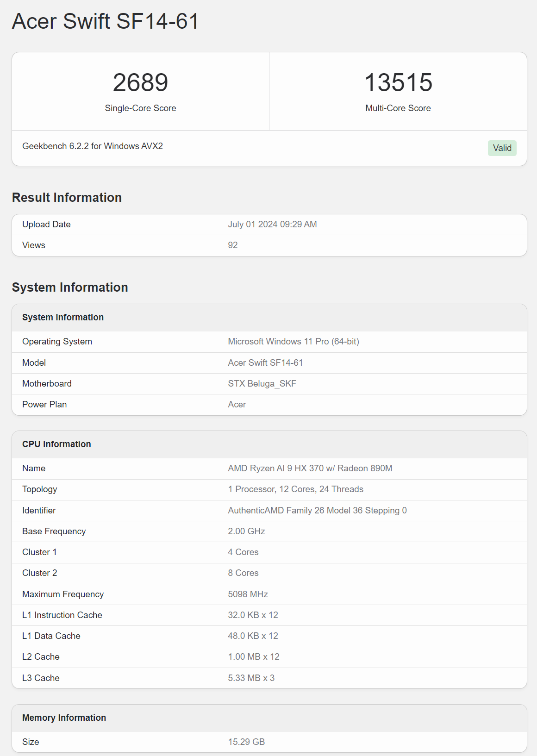Click the Acer Swift SF14-61 page title
537x756 pixels.
[106, 21]
